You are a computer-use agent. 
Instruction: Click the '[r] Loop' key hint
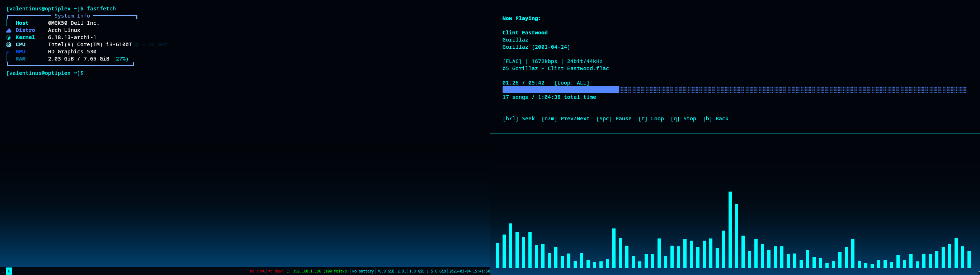(x=651, y=119)
